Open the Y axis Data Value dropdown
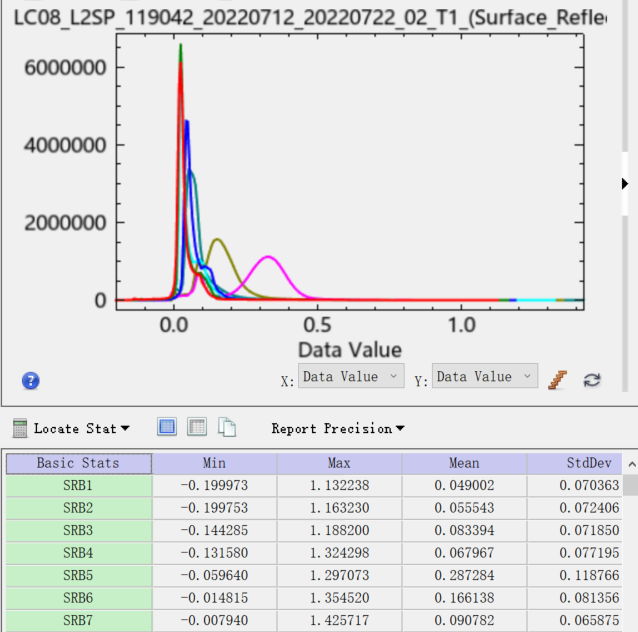This screenshot has width=638, height=632. pyautogui.click(x=485, y=376)
